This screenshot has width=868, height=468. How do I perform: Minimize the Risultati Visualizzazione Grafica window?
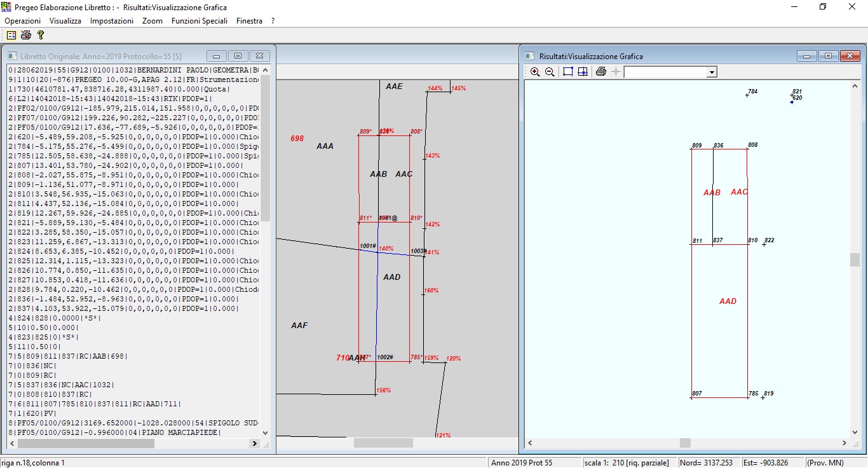(806, 56)
